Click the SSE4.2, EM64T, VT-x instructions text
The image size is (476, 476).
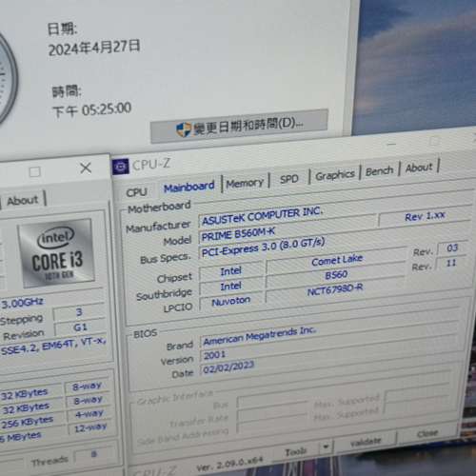53,346
